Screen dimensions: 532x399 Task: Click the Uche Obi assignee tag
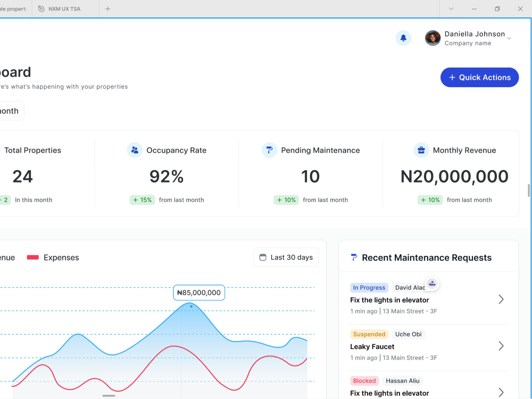coord(409,334)
